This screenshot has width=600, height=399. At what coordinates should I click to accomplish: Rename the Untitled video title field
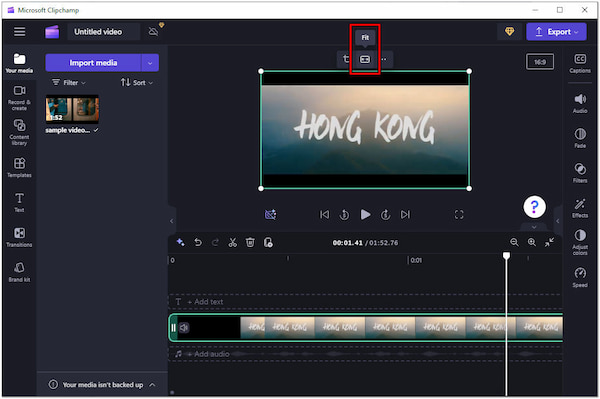click(104, 32)
